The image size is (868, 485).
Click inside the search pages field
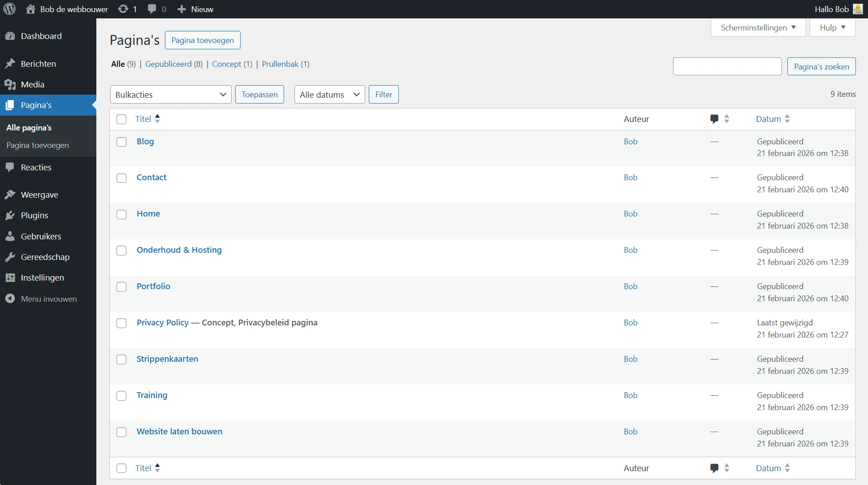[x=727, y=66]
